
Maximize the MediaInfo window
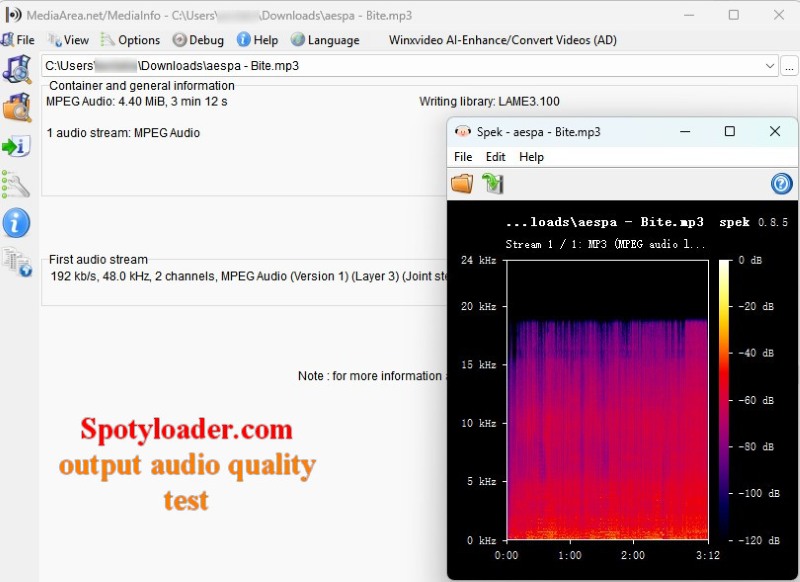[733, 15]
